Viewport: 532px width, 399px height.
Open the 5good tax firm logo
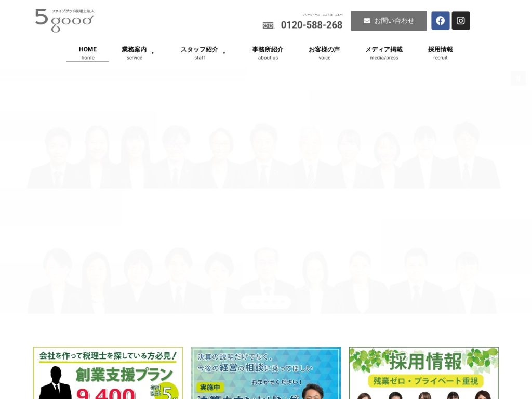tap(64, 21)
